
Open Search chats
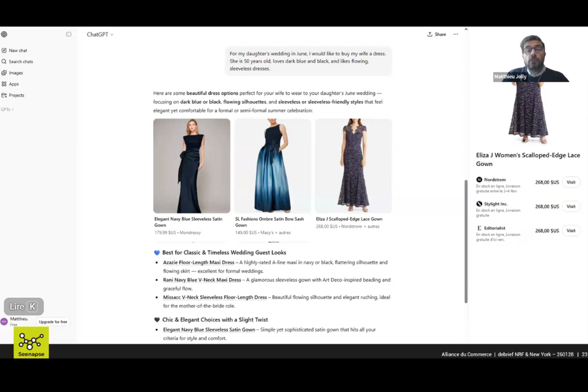coord(20,61)
